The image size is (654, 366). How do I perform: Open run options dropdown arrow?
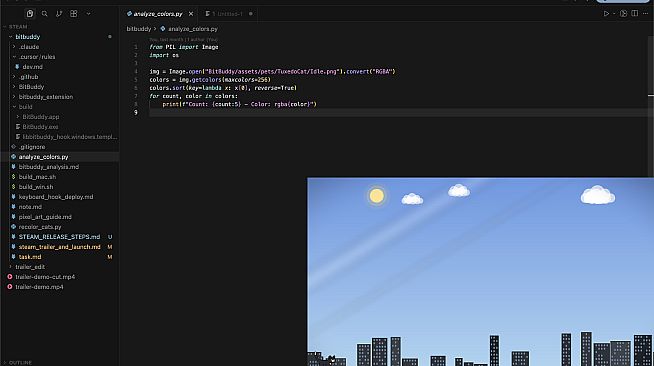pyautogui.click(x=614, y=14)
